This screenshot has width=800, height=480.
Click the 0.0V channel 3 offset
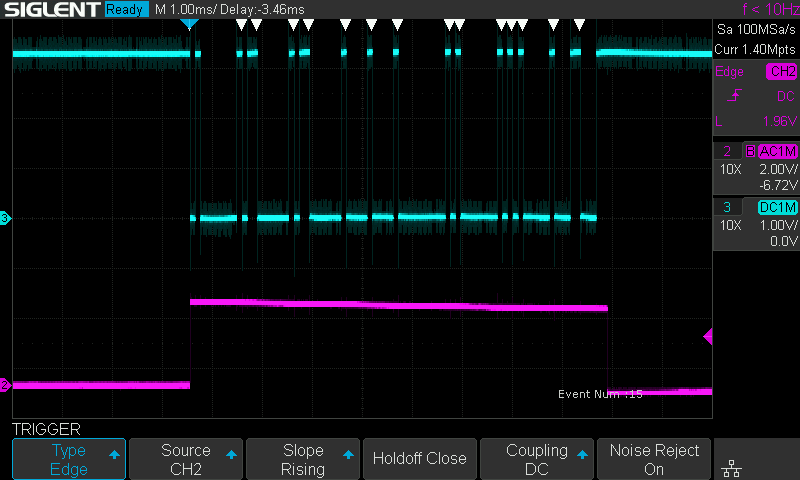784,241
